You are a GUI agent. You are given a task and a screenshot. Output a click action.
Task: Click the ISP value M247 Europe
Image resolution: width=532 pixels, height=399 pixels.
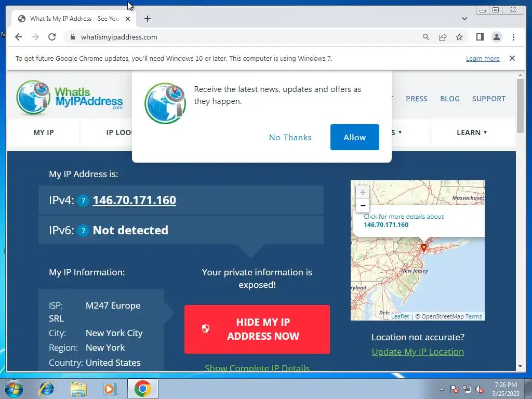click(113, 305)
